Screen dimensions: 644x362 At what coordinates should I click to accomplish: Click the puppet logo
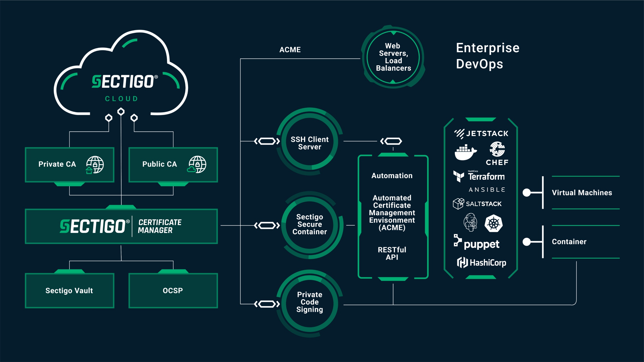(x=477, y=243)
